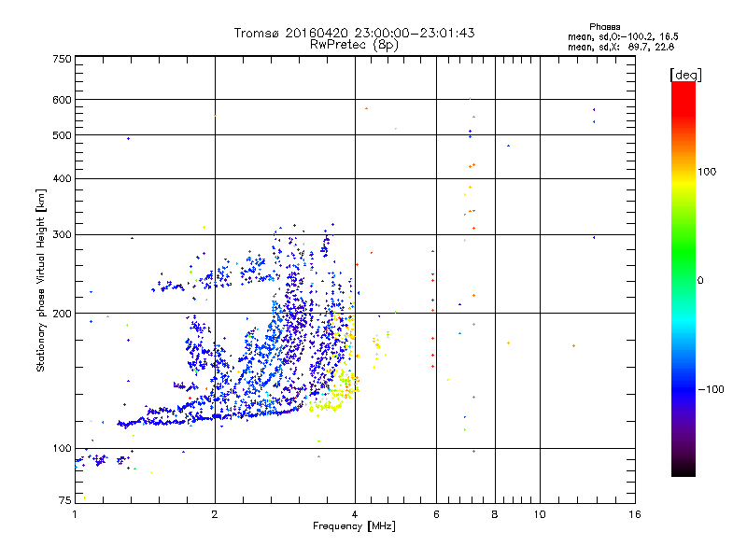The image size is (747, 560).
Task: Click the '16' x-axis tick label
Action: point(635,514)
